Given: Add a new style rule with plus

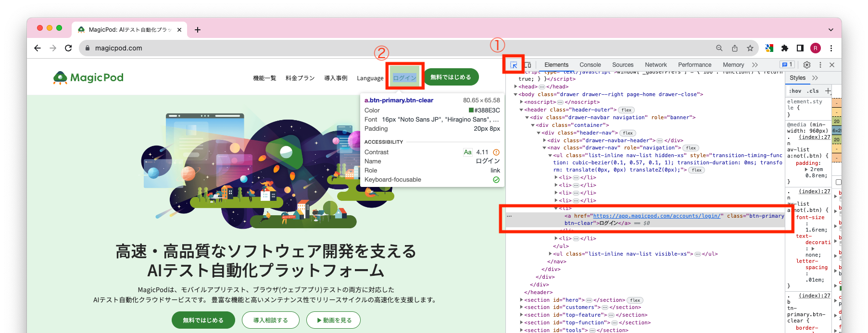Looking at the screenshot, I should pyautogui.click(x=828, y=91).
